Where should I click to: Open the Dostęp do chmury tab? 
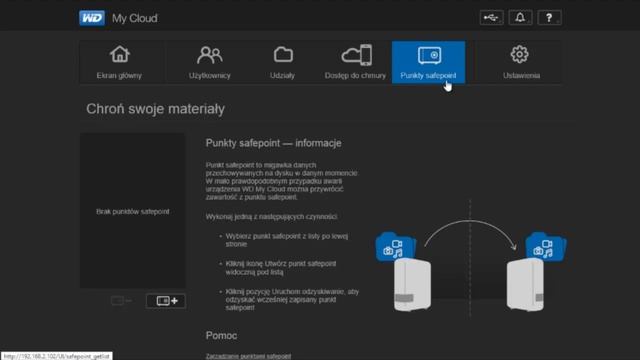[355, 62]
